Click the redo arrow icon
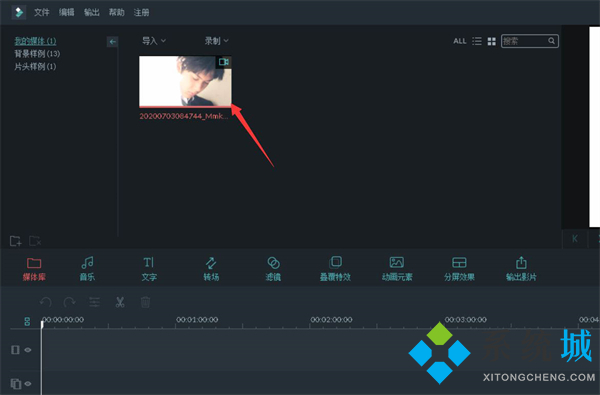The image size is (600, 395). 70,302
